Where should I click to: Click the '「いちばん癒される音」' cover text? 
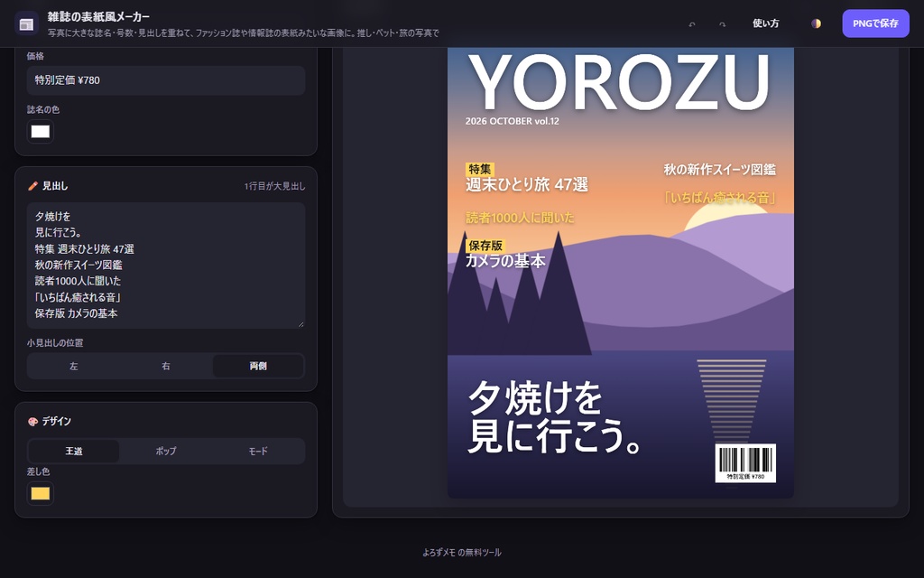point(719,198)
